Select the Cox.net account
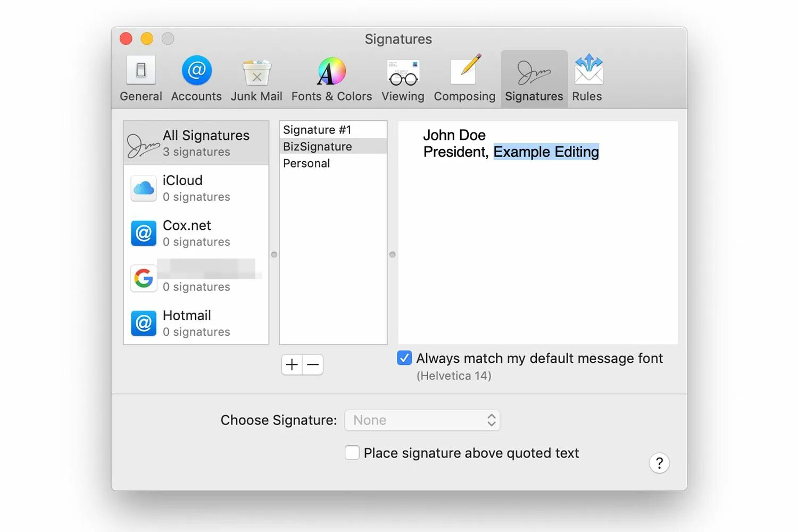 [196, 233]
